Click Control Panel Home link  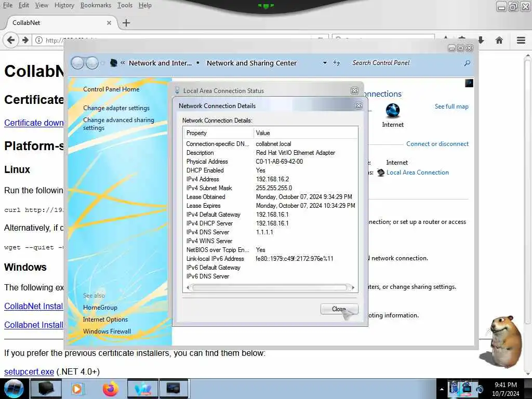click(111, 89)
